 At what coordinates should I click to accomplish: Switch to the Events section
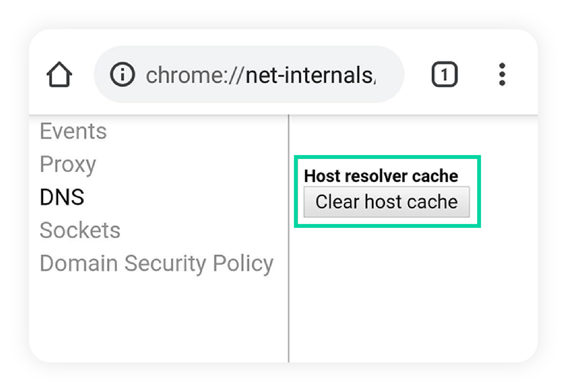click(73, 131)
